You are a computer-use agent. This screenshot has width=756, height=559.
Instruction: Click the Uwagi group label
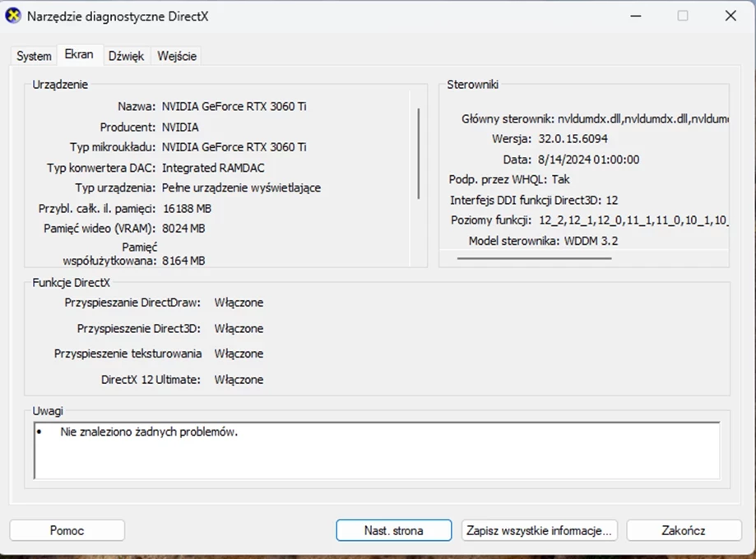(x=47, y=411)
